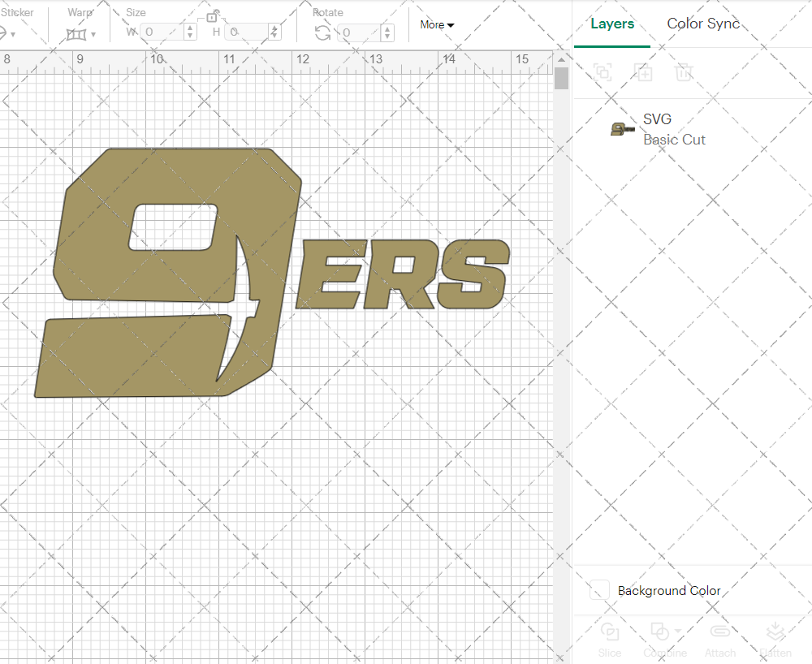Switch to the Color Sync tab
Screen dimensions: 812x664
click(703, 24)
